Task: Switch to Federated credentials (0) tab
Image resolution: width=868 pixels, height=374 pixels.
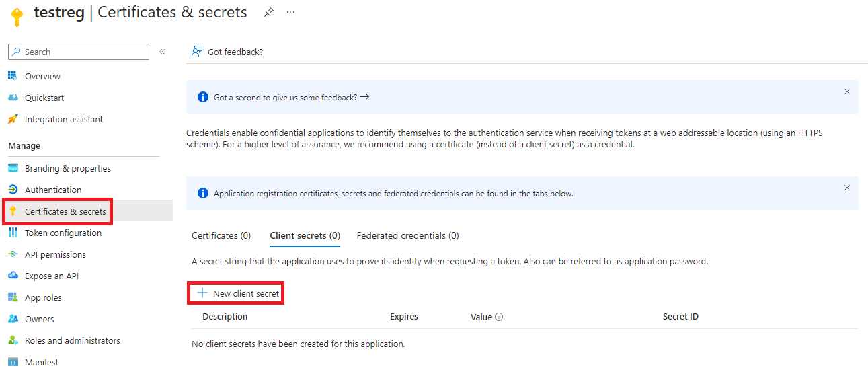Action: click(407, 235)
